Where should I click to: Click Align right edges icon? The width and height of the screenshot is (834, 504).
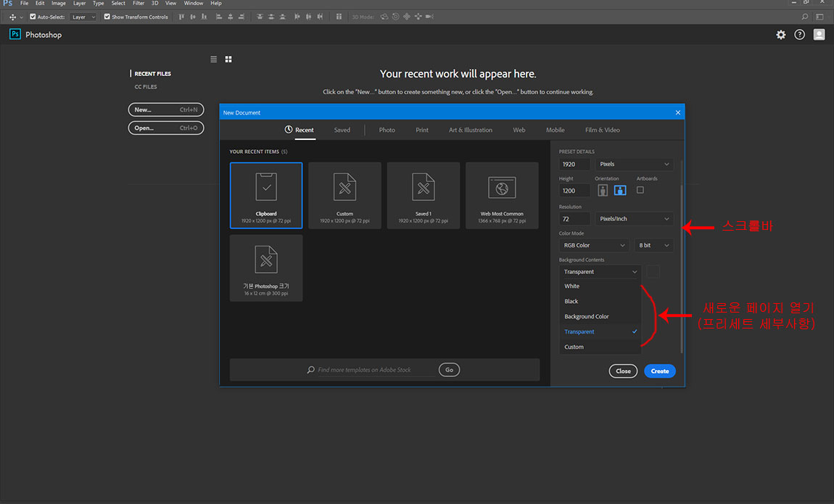[x=241, y=17]
